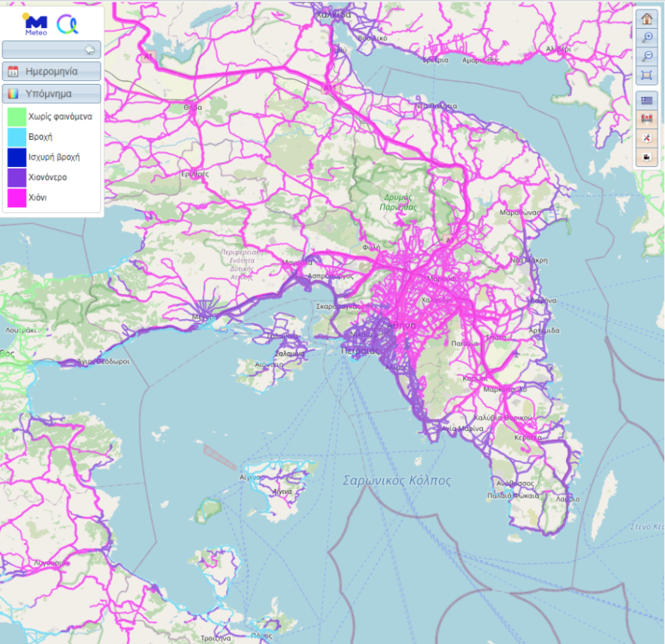
Task: Collapse the side panel with arrow icon
Action: point(90,50)
